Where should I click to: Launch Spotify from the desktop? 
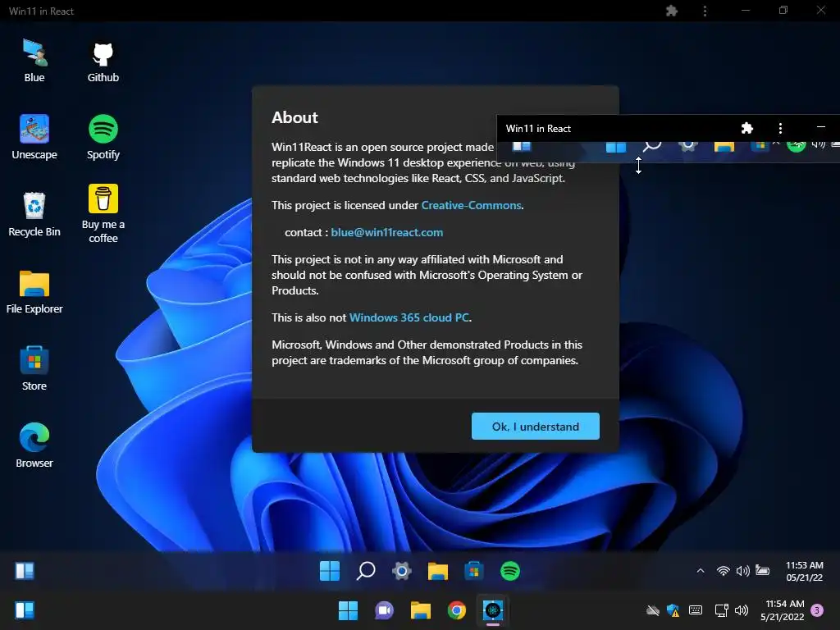pos(103,137)
